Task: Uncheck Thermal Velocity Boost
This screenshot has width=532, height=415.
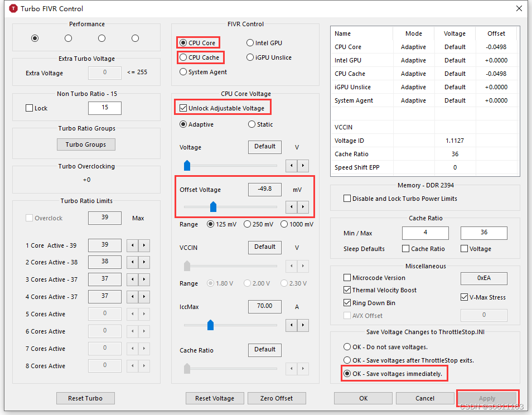Action: coord(347,290)
